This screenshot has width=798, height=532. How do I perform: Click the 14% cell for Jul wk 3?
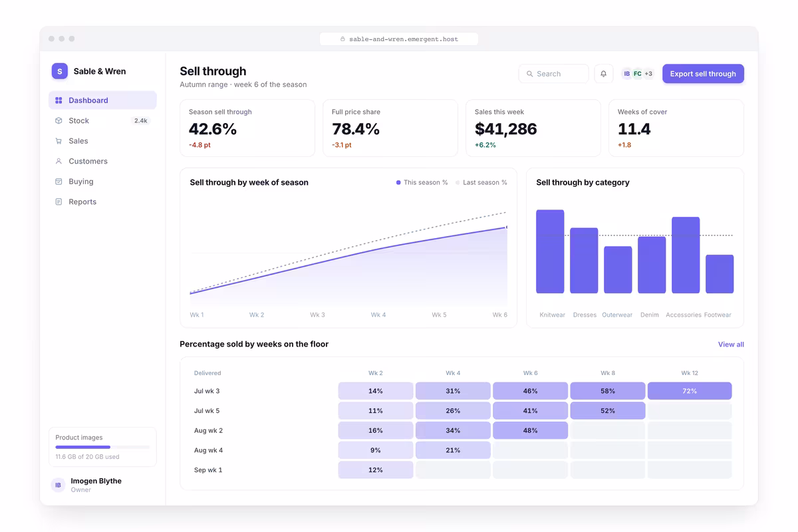click(376, 391)
